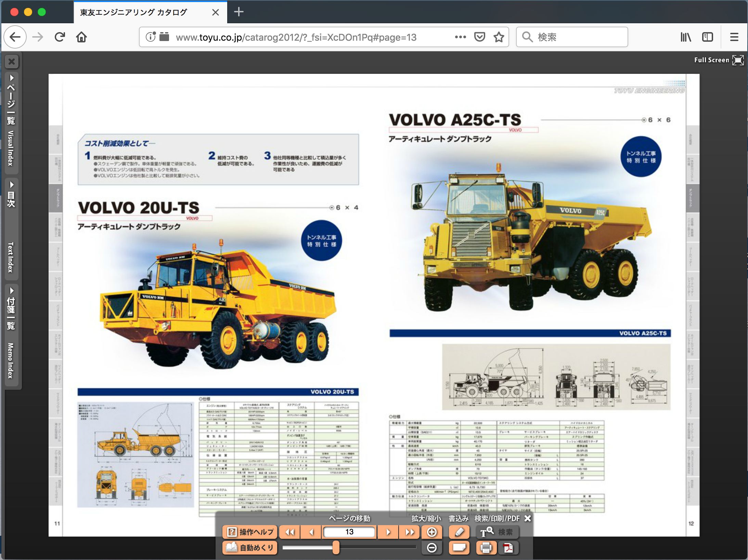Open the Firefox hamburger menu
Image resolution: width=748 pixels, height=560 pixels.
tap(734, 37)
